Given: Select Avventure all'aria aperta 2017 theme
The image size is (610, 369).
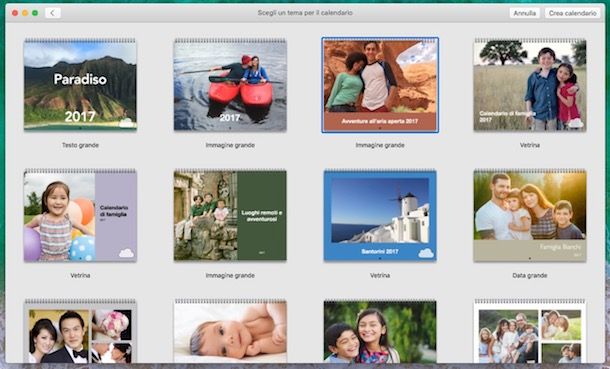Looking at the screenshot, I should (x=380, y=85).
